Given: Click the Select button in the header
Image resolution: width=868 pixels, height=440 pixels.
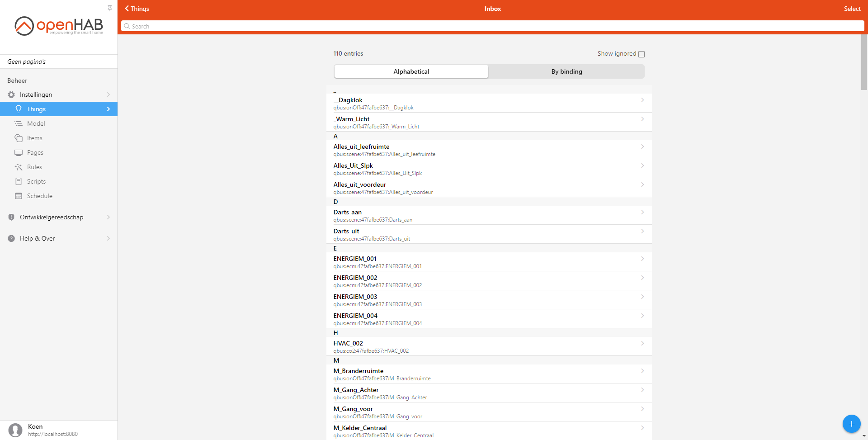Looking at the screenshot, I should [x=852, y=8].
